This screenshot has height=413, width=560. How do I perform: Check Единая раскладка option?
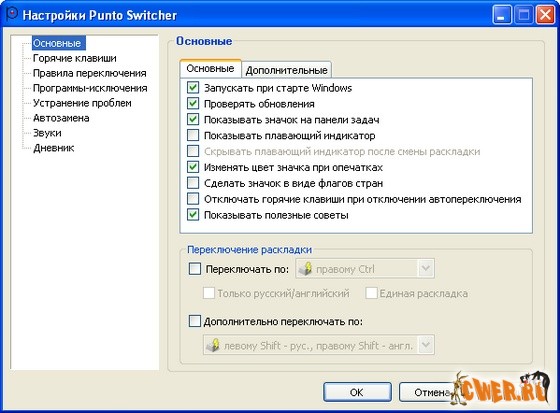[x=371, y=293]
